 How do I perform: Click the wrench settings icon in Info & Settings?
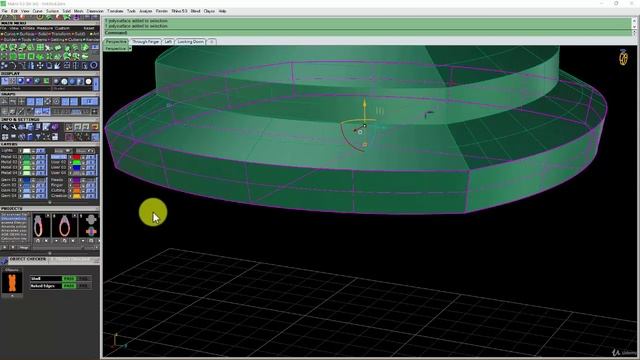pos(13,127)
